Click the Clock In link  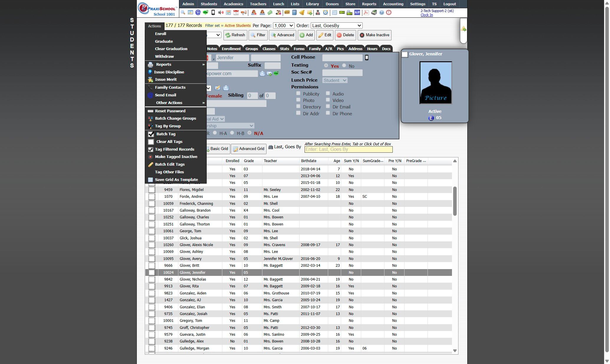(427, 15)
